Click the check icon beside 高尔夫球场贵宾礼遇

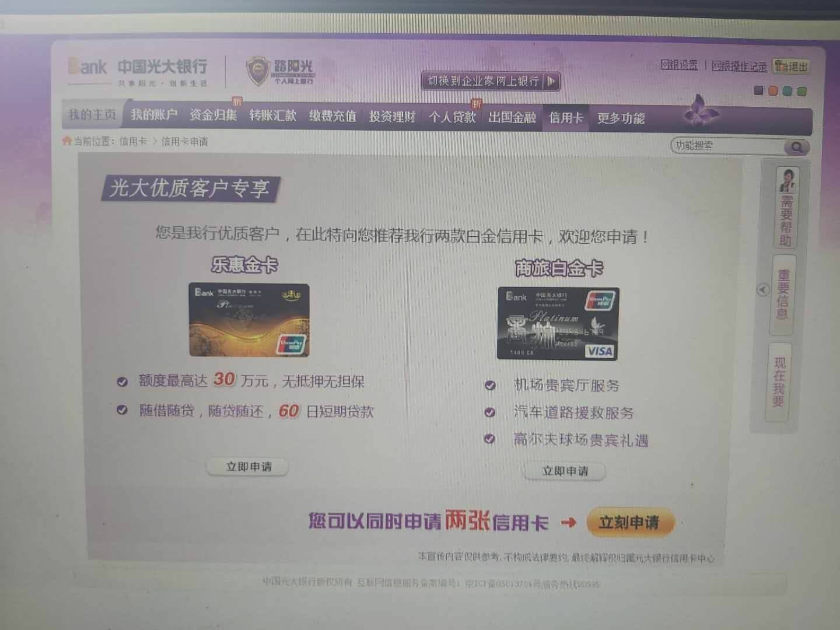[x=489, y=439]
